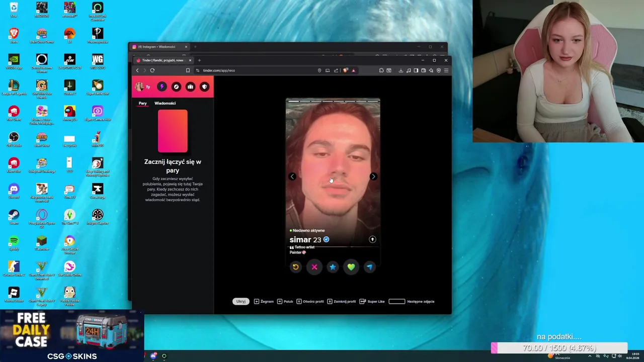This screenshot has height=362, width=644.
Task: Click the donation goal progress bar
Action: pos(559,348)
